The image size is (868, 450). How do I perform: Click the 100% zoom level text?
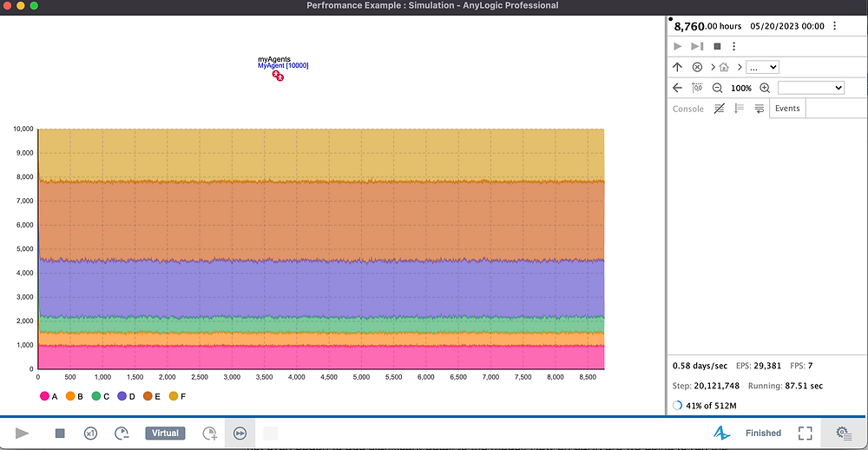coord(741,88)
